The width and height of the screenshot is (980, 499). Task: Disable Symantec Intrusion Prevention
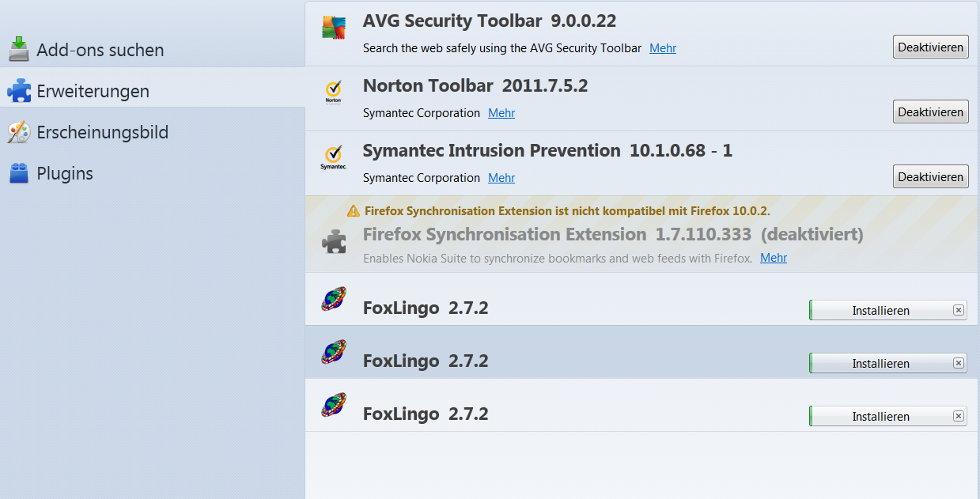pos(930,177)
